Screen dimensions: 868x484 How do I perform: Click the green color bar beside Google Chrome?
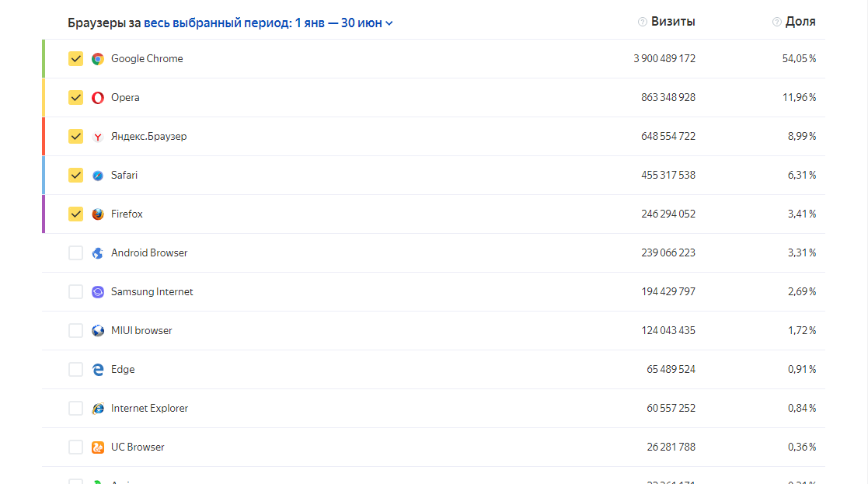tap(44, 59)
